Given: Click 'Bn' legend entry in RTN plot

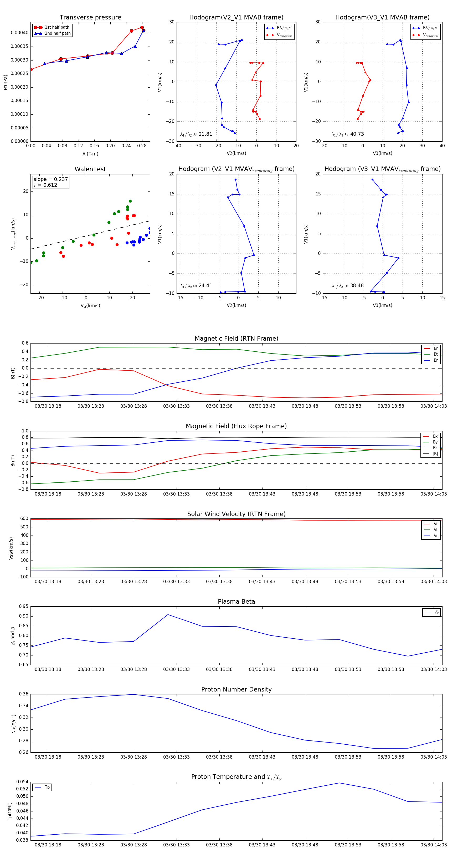Looking at the screenshot, I should pos(431,360).
